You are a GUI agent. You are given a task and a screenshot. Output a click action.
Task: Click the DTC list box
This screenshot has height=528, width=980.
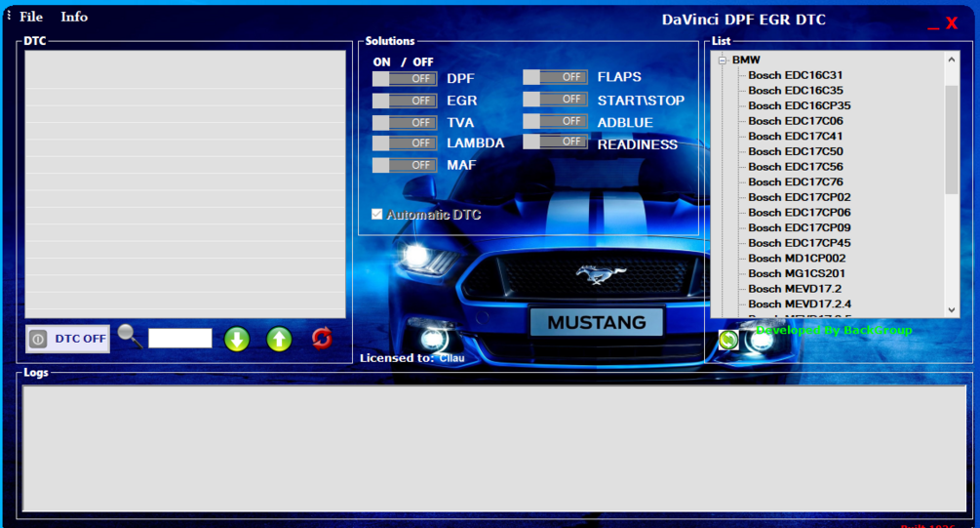point(185,183)
